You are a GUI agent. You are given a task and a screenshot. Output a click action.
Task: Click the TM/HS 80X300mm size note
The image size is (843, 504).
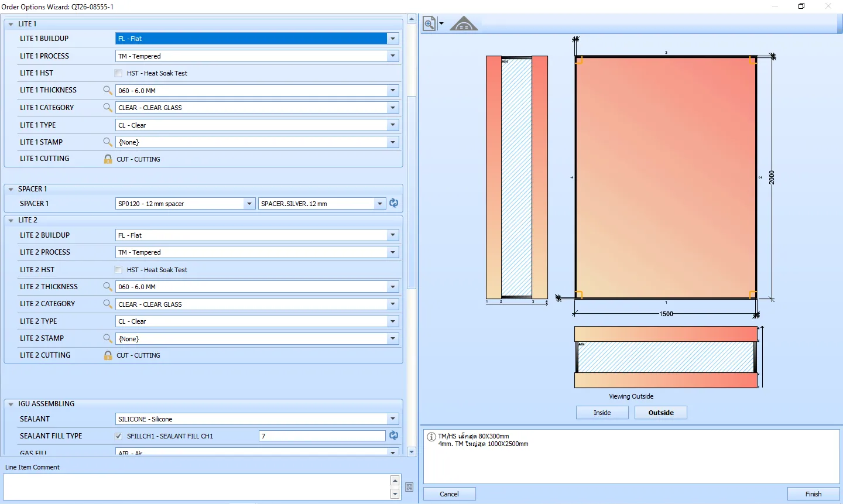(x=474, y=436)
